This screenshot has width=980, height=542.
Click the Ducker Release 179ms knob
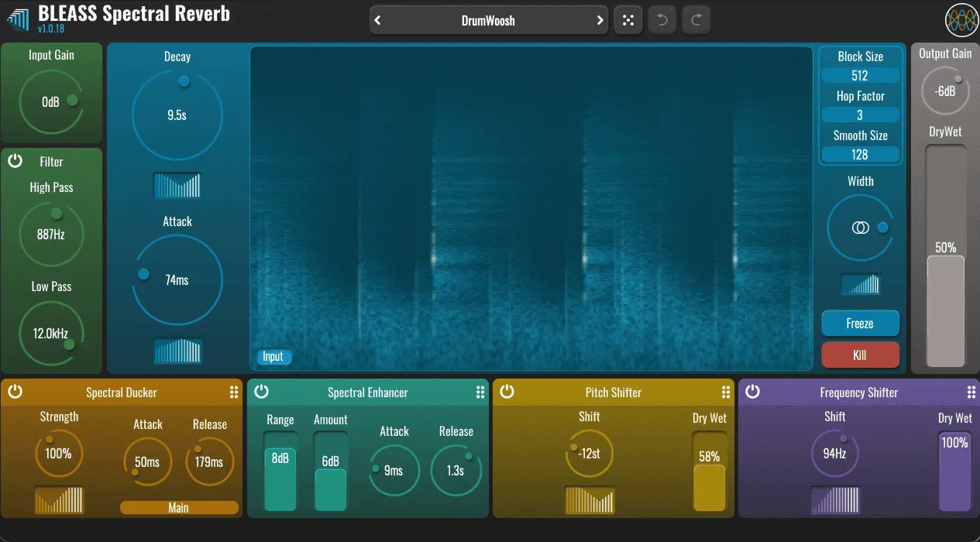210,462
